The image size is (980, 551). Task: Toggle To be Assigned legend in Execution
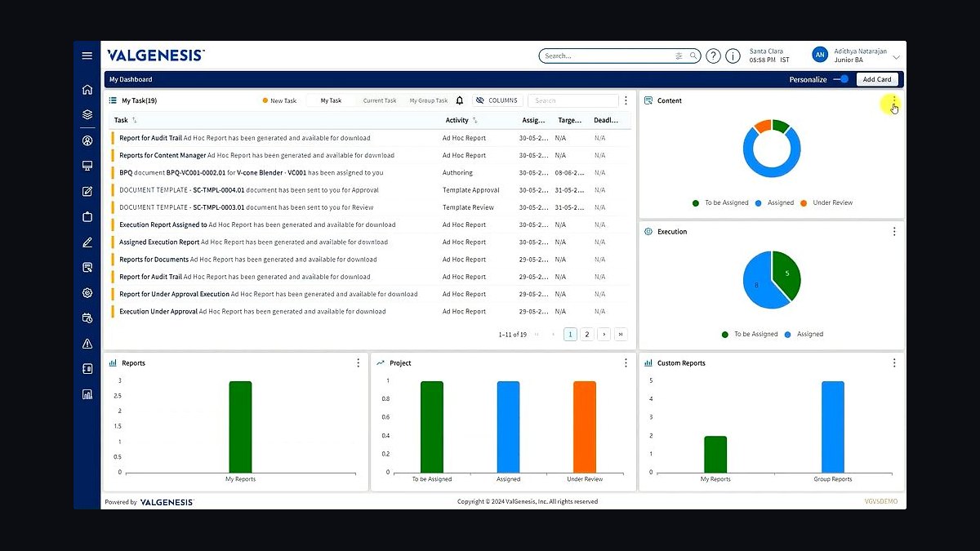[750, 334]
